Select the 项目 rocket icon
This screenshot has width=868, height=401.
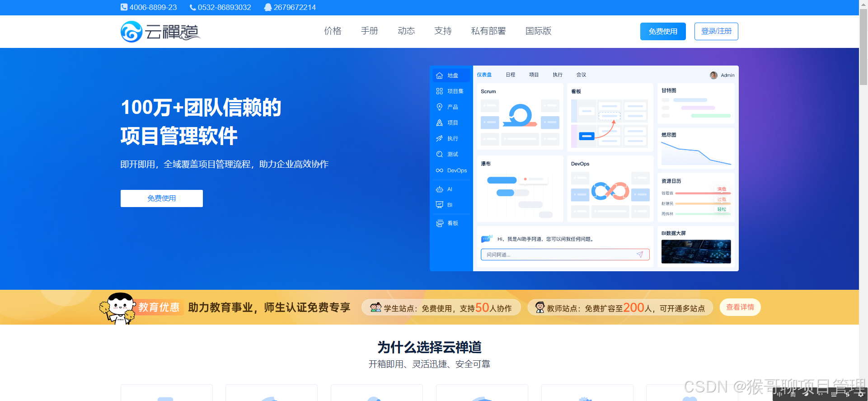[x=439, y=123]
